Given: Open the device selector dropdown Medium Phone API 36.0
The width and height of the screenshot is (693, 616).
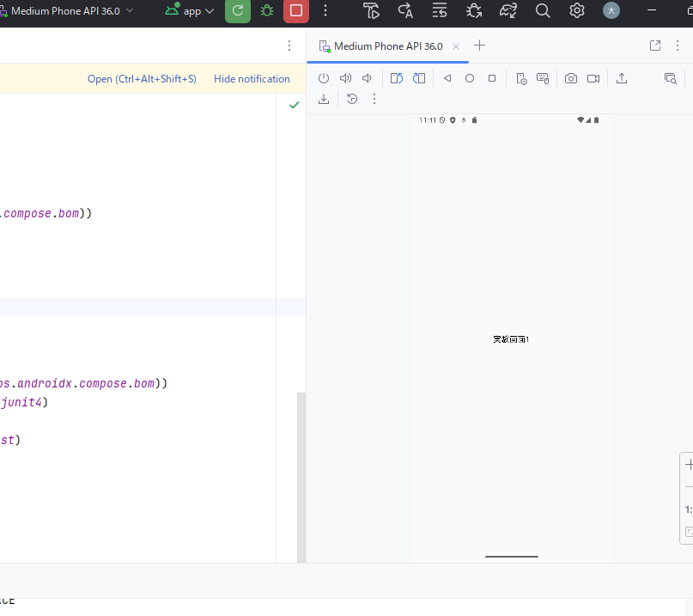Looking at the screenshot, I should 66,11.
